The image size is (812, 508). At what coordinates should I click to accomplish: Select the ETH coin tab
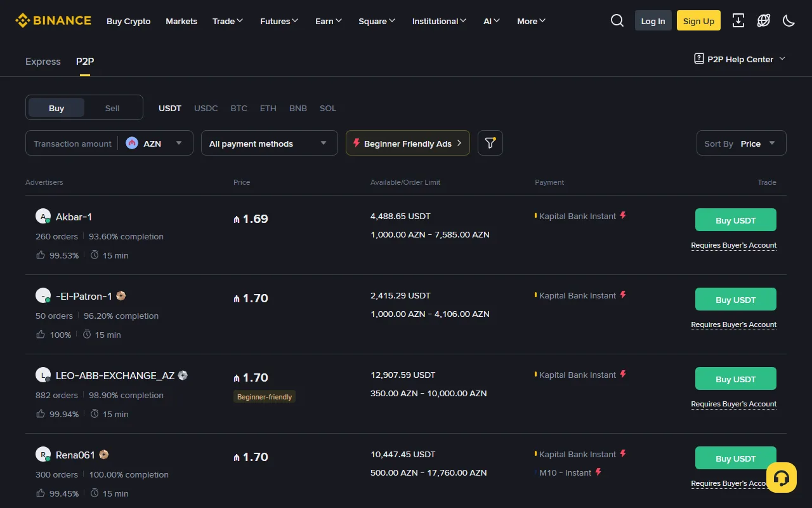(268, 108)
